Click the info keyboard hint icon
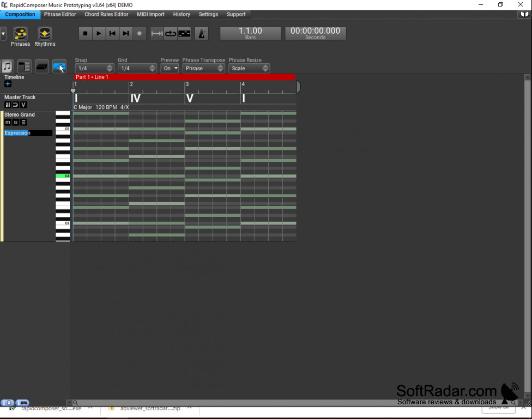This screenshot has width=532, height=419. coord(22,403)
